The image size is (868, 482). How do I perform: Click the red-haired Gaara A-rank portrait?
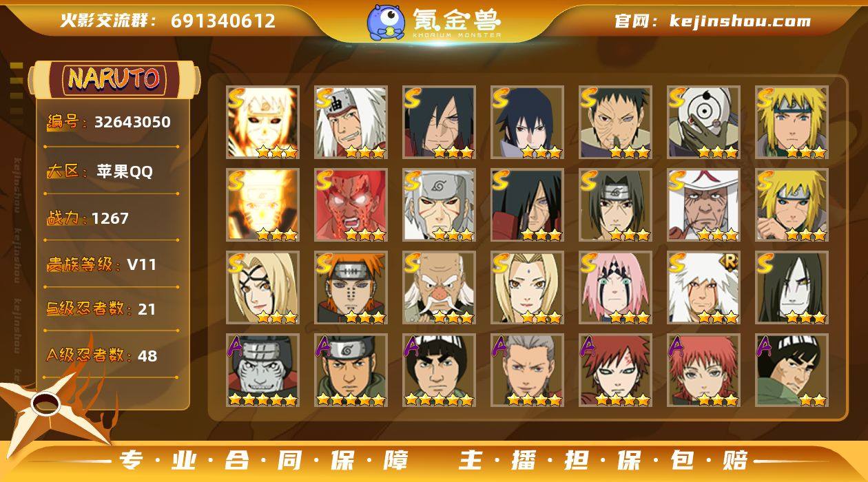[615, 370]
